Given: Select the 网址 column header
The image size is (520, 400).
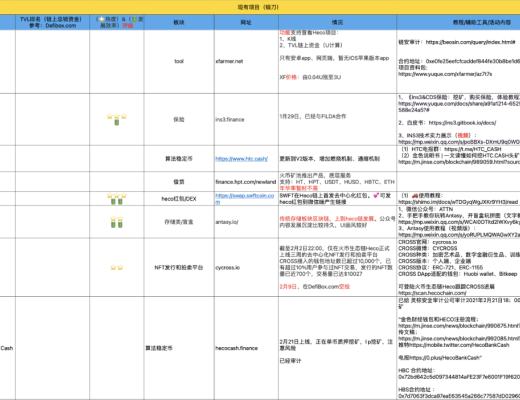Looking at the screenshot, I should click(x=246, y=22).
